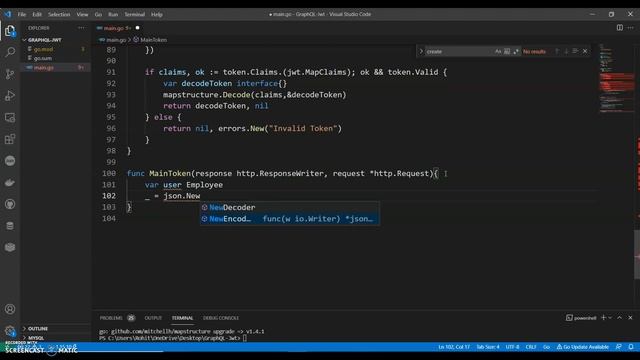
Task: Open the Search view in activity bar
Action: (x=10, y=52)
